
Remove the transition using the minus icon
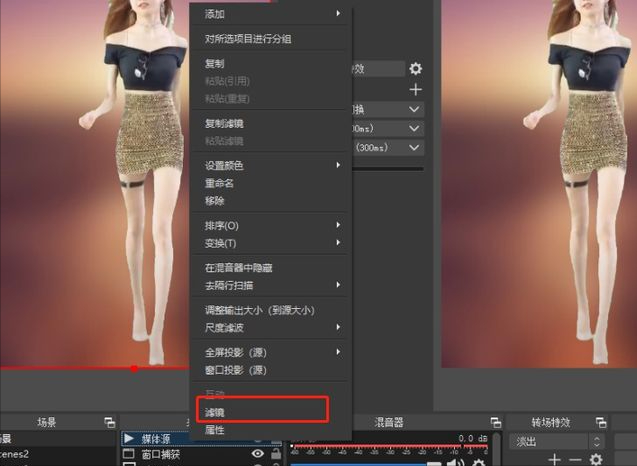point(575,459)
